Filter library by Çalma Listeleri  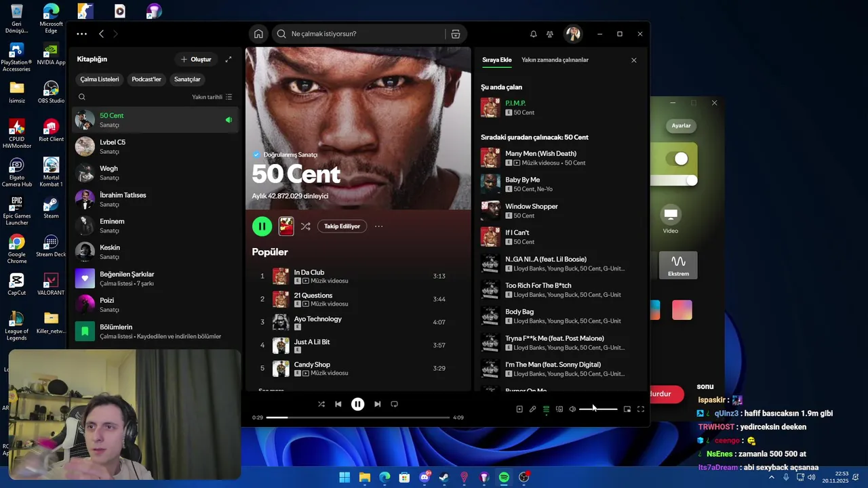coord(100,79)
